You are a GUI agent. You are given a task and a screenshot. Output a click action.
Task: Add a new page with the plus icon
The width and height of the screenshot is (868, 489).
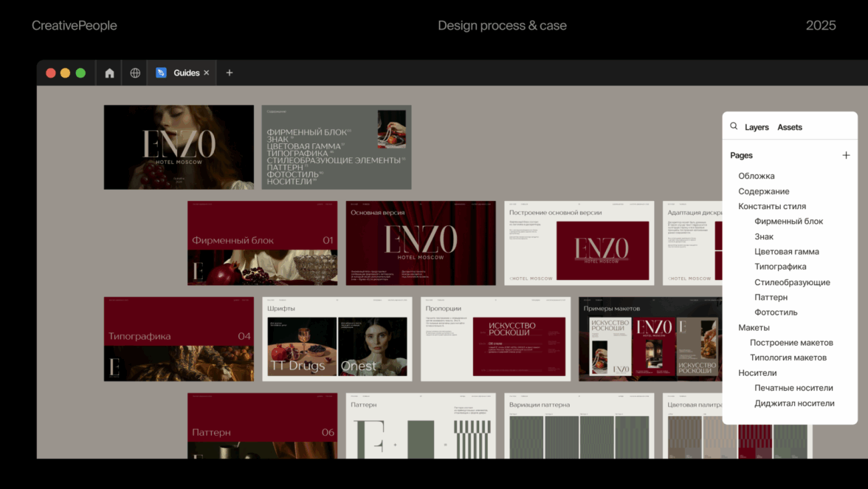846,156
